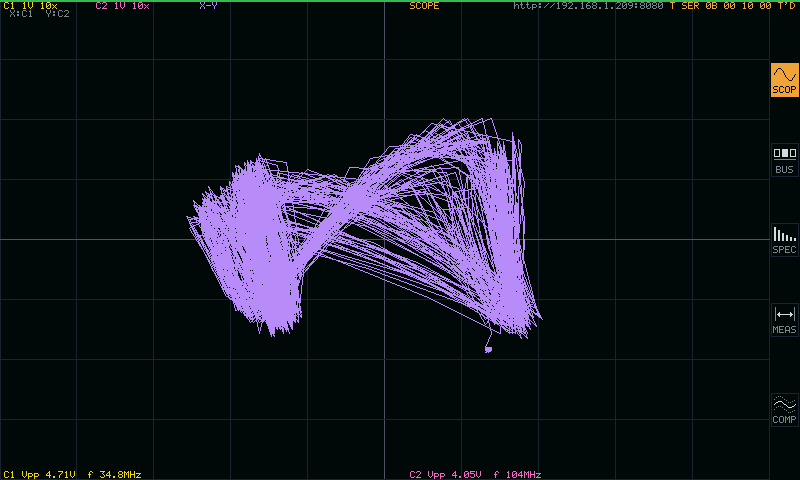Click the 104MHz frequency readout
This screenshot has width=800, height=480.
tap(523, 474)
